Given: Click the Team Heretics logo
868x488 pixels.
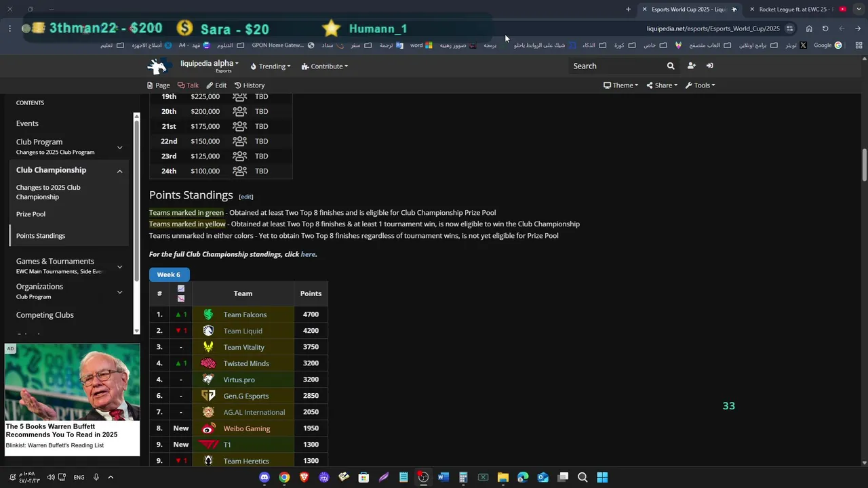Looking at the screenshot, I should coord(208,461).
